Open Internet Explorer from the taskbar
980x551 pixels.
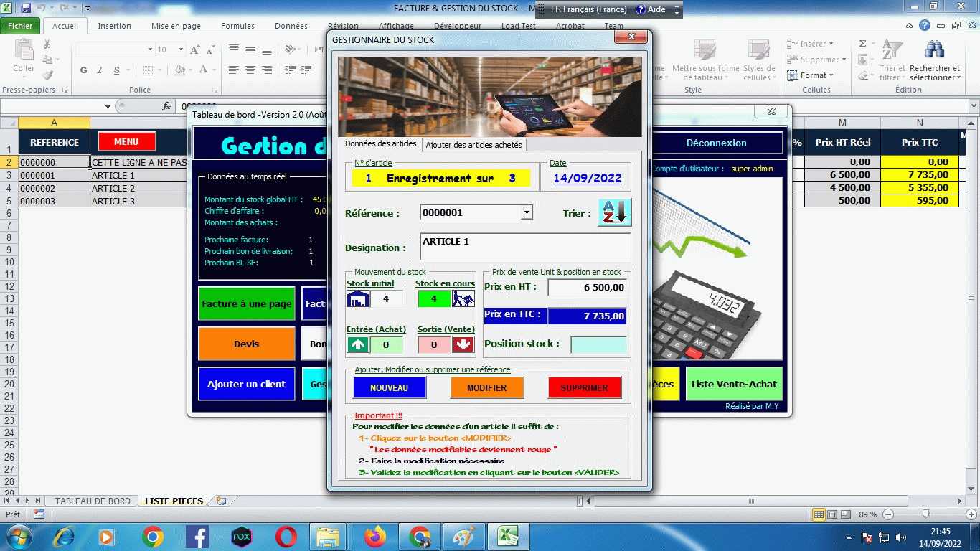coord(63,537)
